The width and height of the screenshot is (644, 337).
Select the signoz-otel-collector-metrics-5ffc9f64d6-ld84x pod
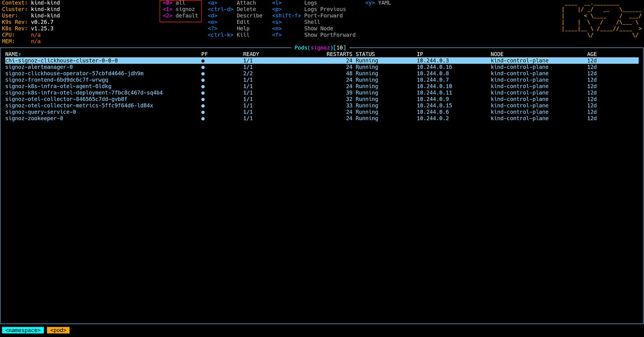322,106
